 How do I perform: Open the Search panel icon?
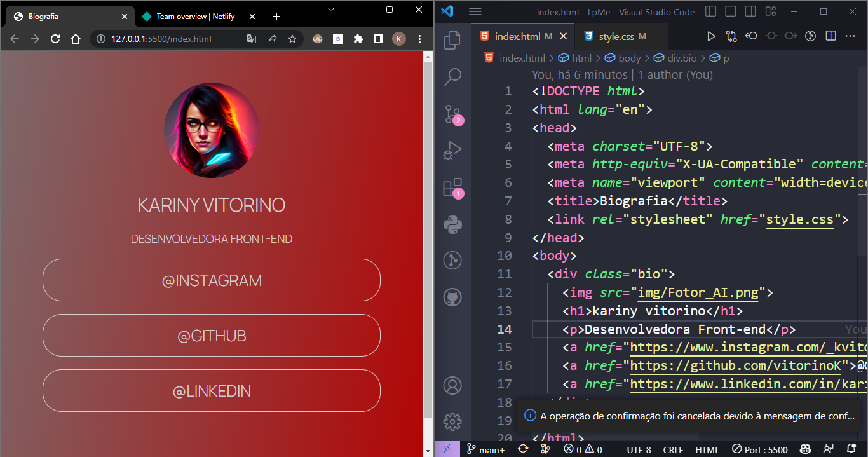pyautogui.click(x=452, y=76)
